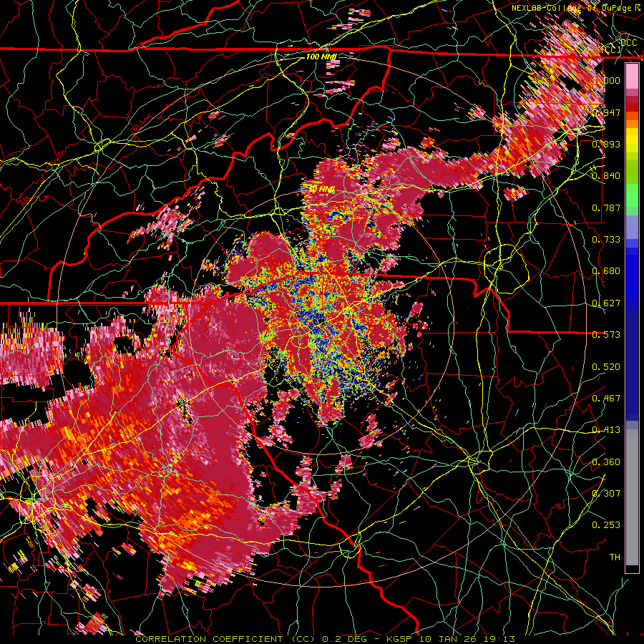644x644 pixels.
Task: Click the TH label on the color scale
Action: click(x=615, y=557)
